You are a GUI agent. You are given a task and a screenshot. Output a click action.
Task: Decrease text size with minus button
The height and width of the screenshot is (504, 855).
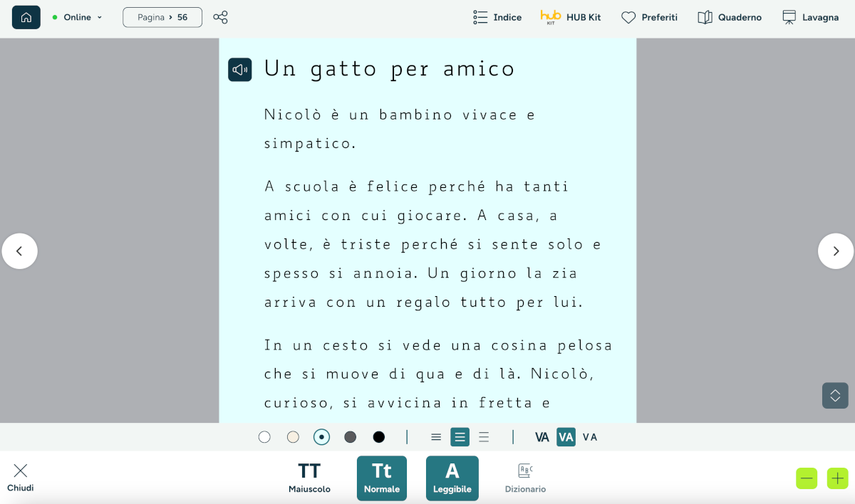807,478
